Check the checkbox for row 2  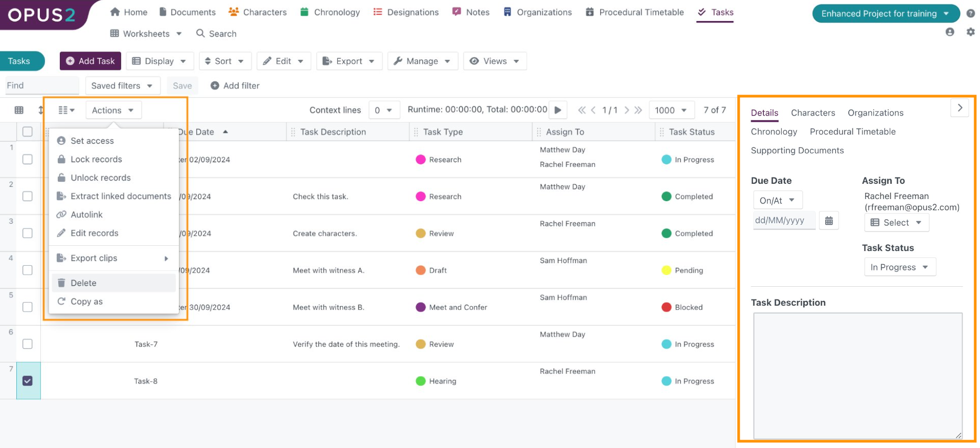(x=28, y=196)
